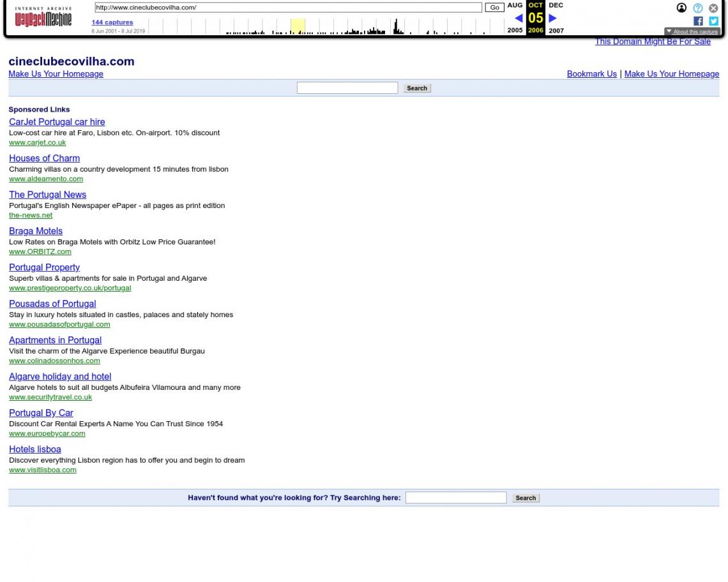Visit the-news.net URL link
Viewport: 728px width, 582px height.
(31, 215)
